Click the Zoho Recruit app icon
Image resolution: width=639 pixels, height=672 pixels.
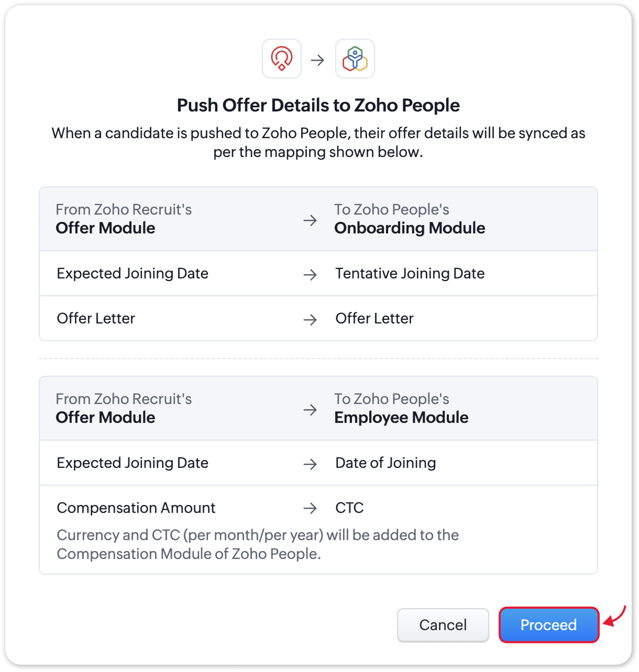281,59
